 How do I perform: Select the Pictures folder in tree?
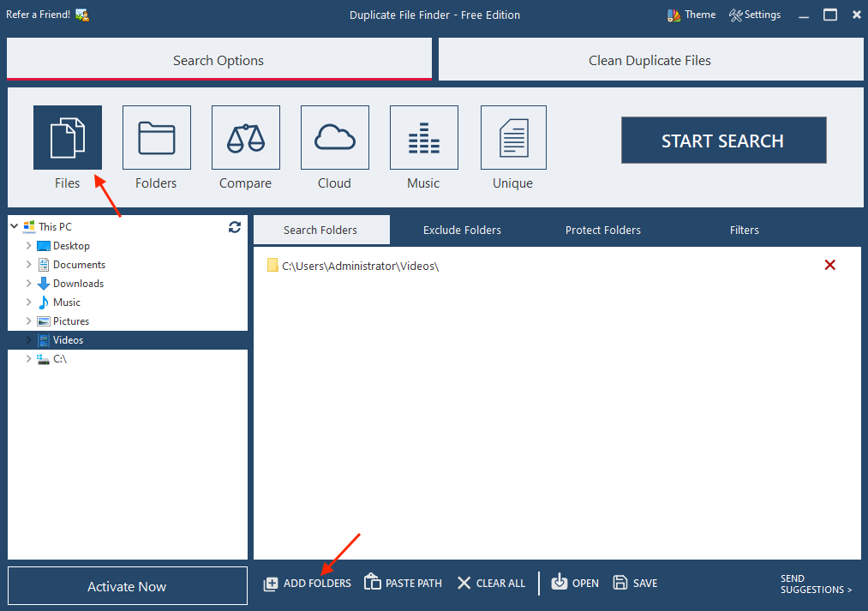pyautogui.click(x=71, y=321)
